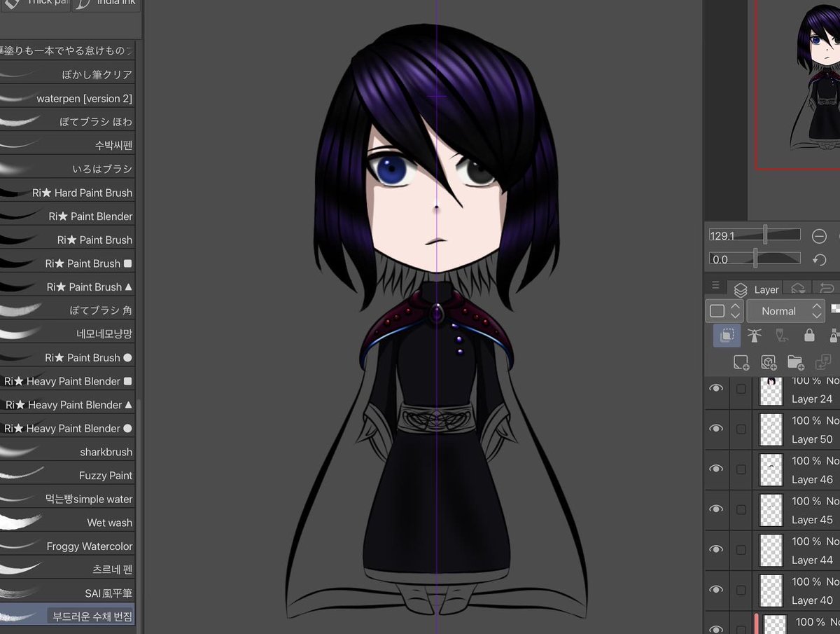840x634 pixels.
Task: Hide Layer 50 with its eye icon
Action: point(716,428)
